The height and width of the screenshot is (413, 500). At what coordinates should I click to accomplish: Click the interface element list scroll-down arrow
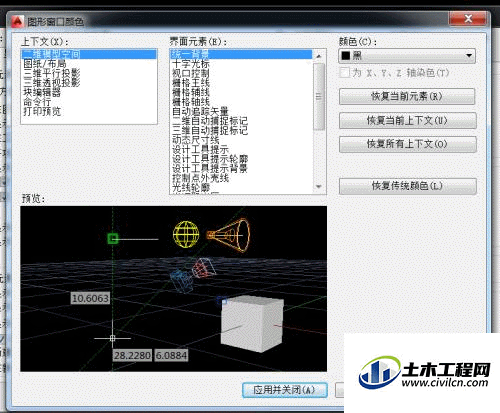tap(319, 187)
